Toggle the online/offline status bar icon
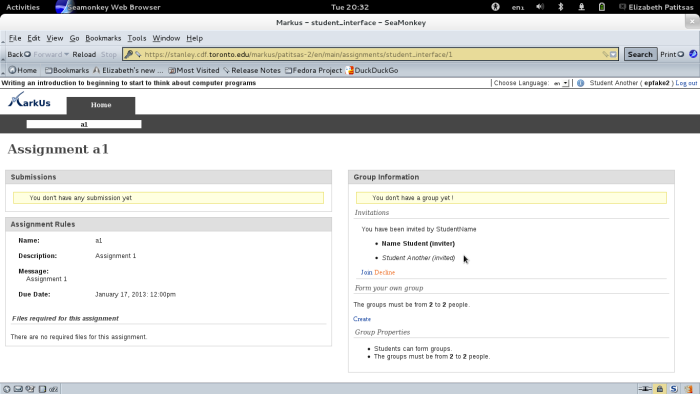 tap(645, 389)
